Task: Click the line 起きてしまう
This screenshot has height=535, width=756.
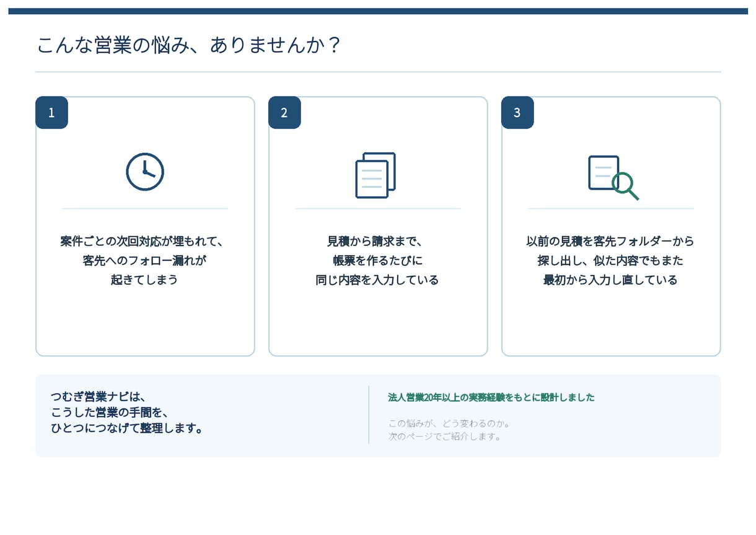Action: tap(145, 280)
